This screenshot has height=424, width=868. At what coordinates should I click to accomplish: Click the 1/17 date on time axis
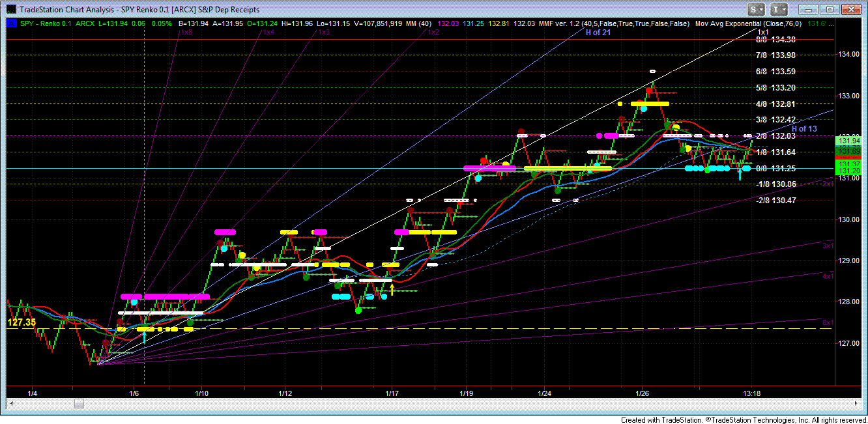click(x=392, y=393)
